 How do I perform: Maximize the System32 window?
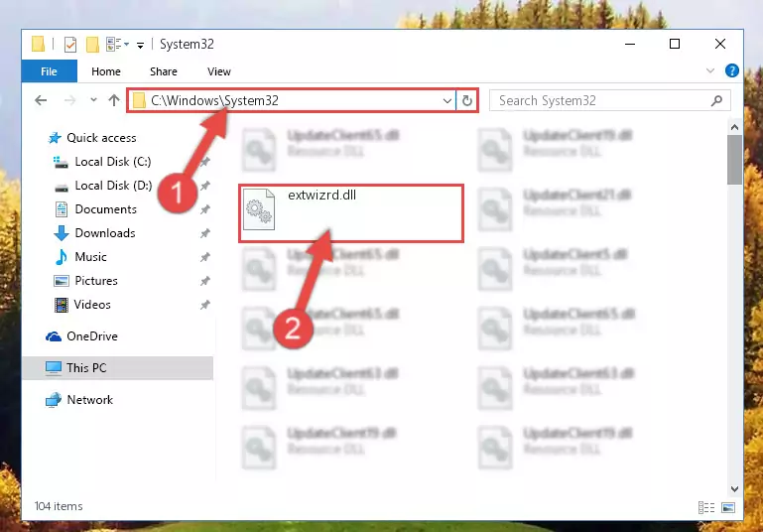(x=675, y=44)
